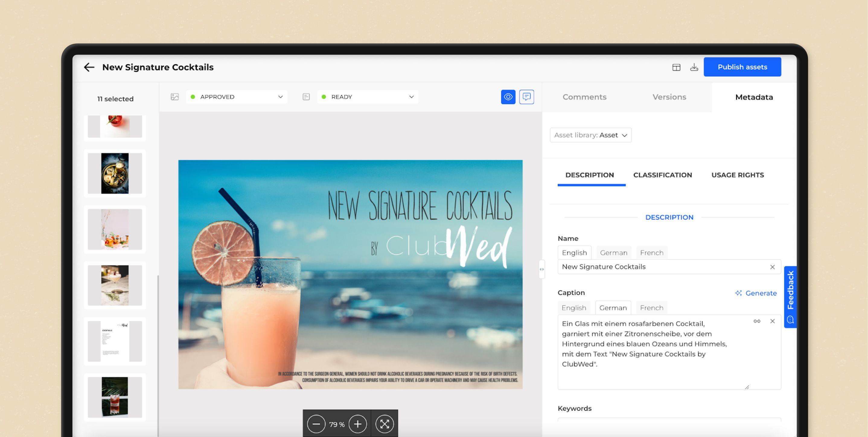
Task: Open the Asset library: Asset dropdown
Action: (590, 135)
